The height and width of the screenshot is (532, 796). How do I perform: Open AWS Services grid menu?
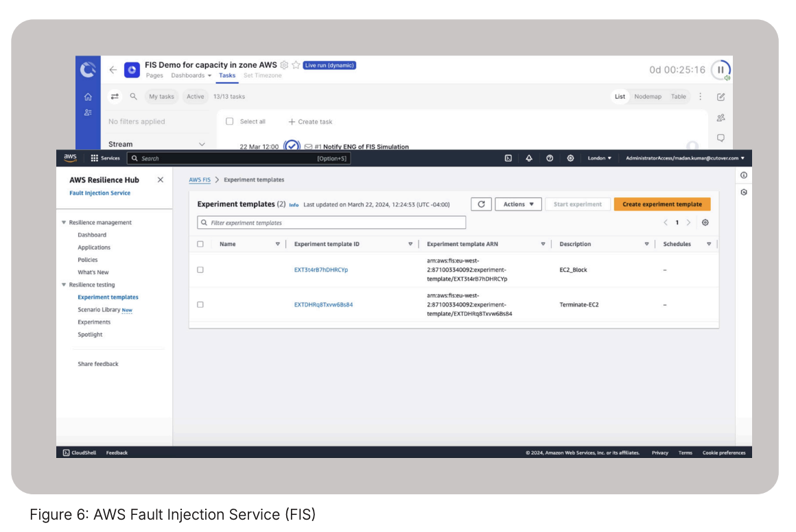(x=105, y=158)
